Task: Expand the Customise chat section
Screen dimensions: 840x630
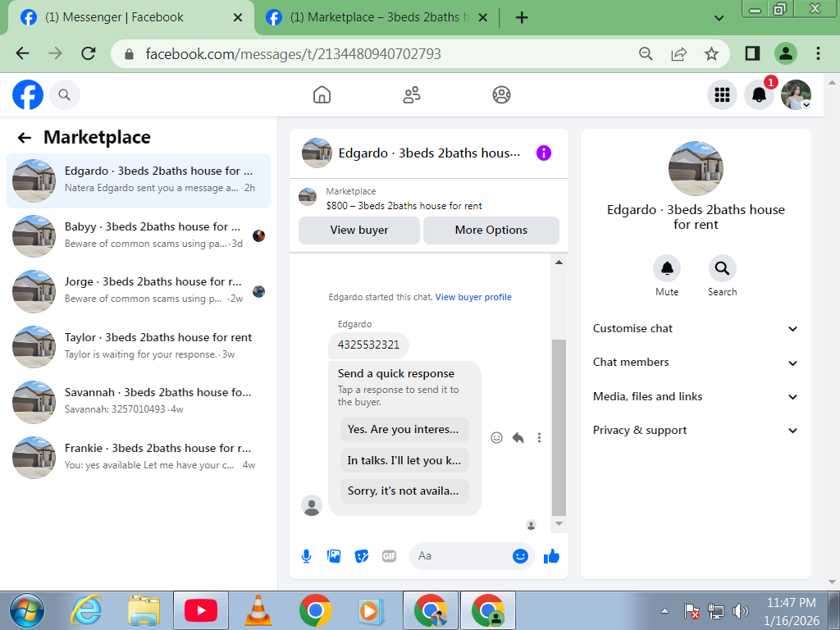Action: (x=696, y=328)
